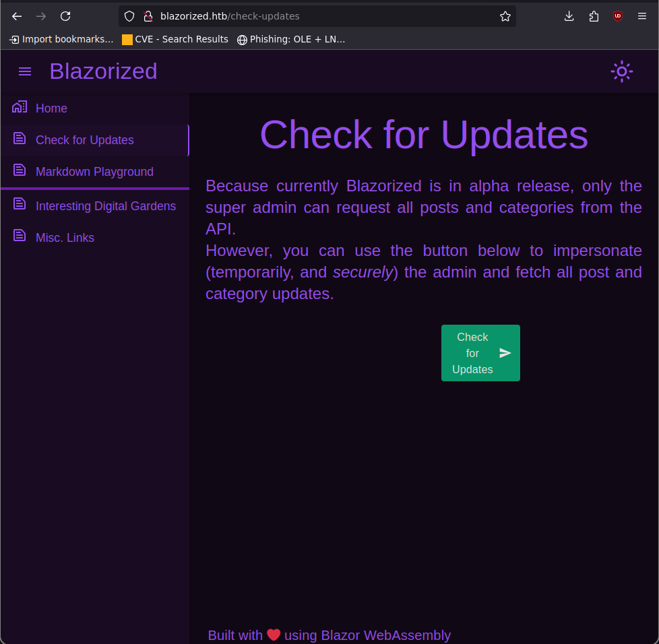The height and width of the screenshot is (644, 659).
Task: Reload the page with the refresh icon
Action: (x=65, y=16)
